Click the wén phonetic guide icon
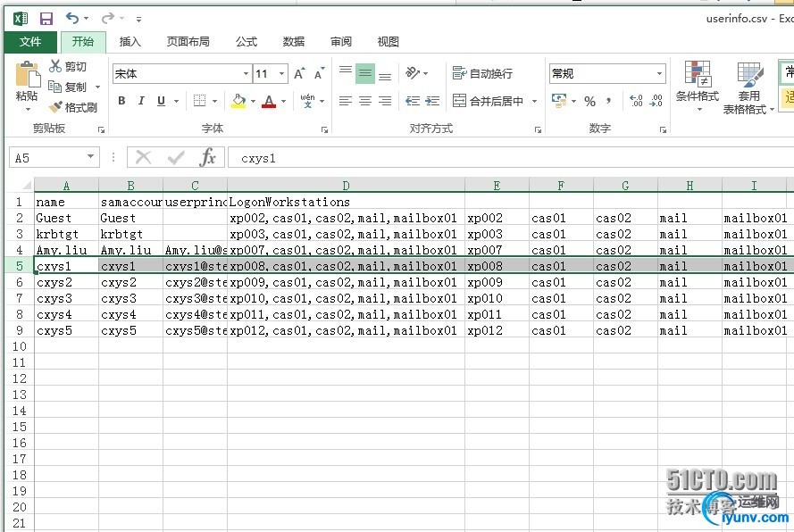This screenshot has width=794, height=532. 307,101
